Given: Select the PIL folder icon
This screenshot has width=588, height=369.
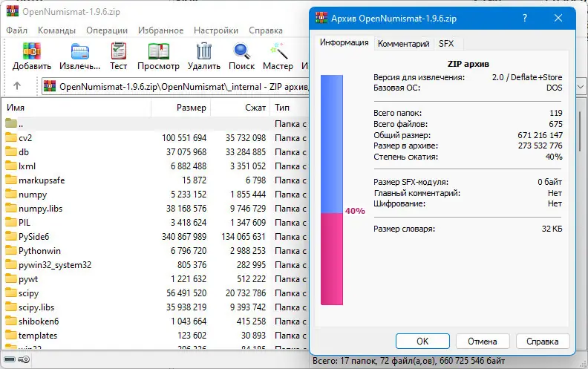Looking at the screenshot, I should coord(11,222).
